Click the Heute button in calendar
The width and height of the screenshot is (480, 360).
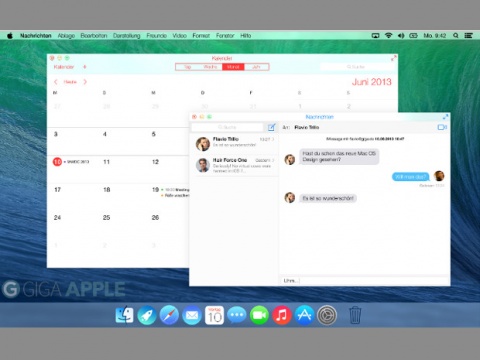tap(70, 82)
